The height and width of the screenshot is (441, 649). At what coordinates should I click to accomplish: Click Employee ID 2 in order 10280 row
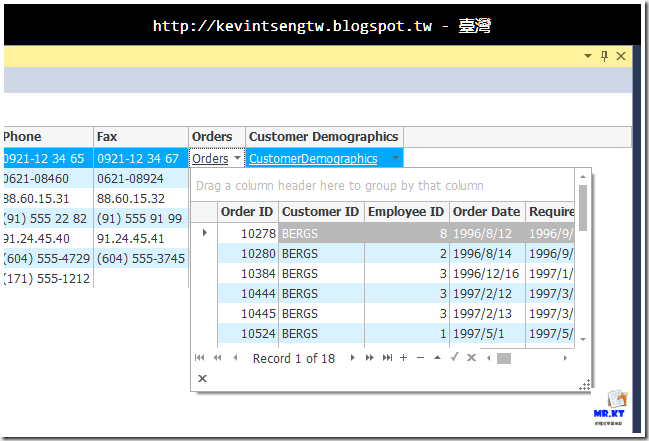click(407, 253)
